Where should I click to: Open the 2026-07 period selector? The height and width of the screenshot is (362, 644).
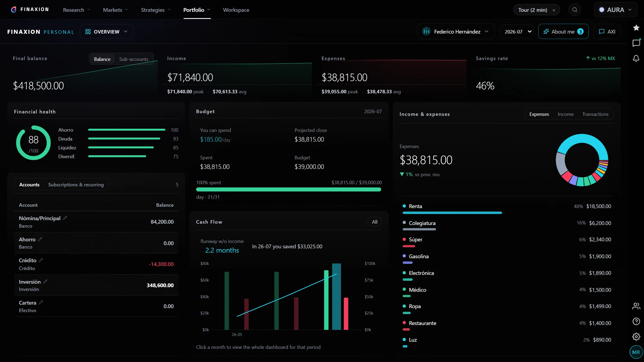click(x=516, y=32)
